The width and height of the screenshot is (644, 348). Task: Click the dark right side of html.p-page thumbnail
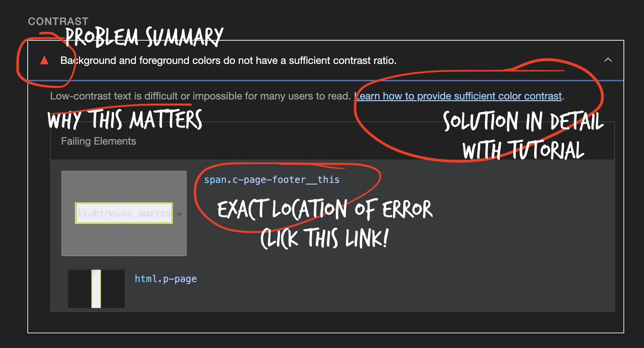click(x=113, y=289)
